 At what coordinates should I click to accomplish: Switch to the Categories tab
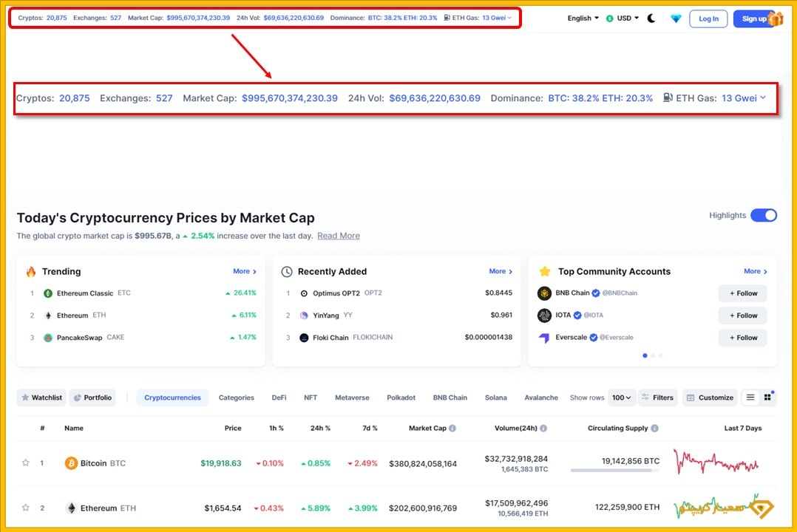[237, 398]
